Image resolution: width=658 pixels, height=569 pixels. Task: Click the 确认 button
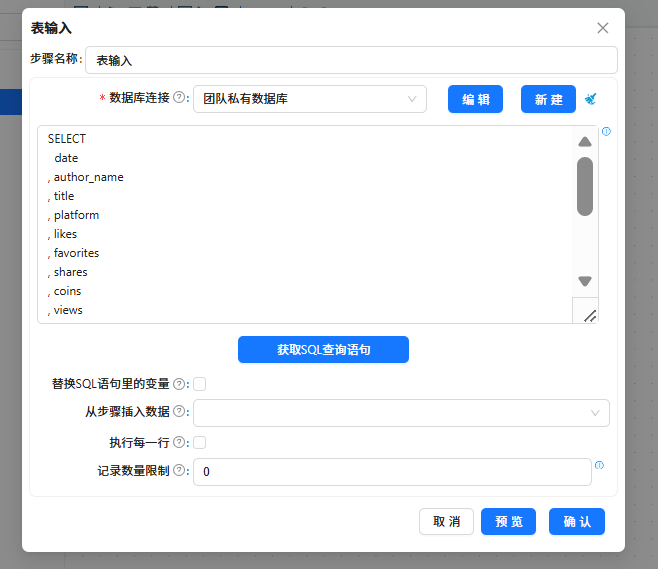click(x=577, y=522)
